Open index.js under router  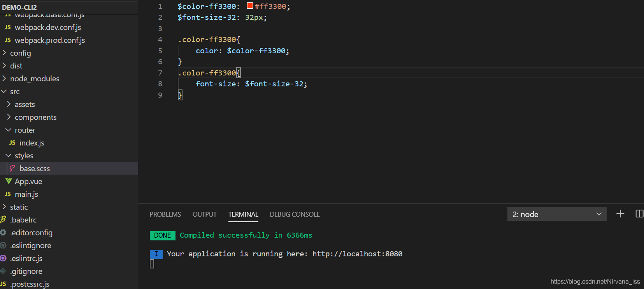point(32,143)
